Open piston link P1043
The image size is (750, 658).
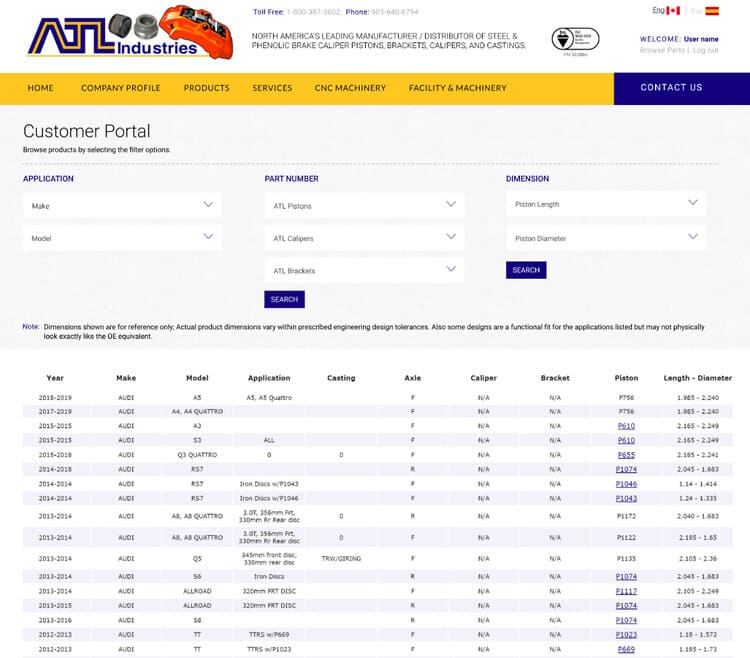(626, 498)
